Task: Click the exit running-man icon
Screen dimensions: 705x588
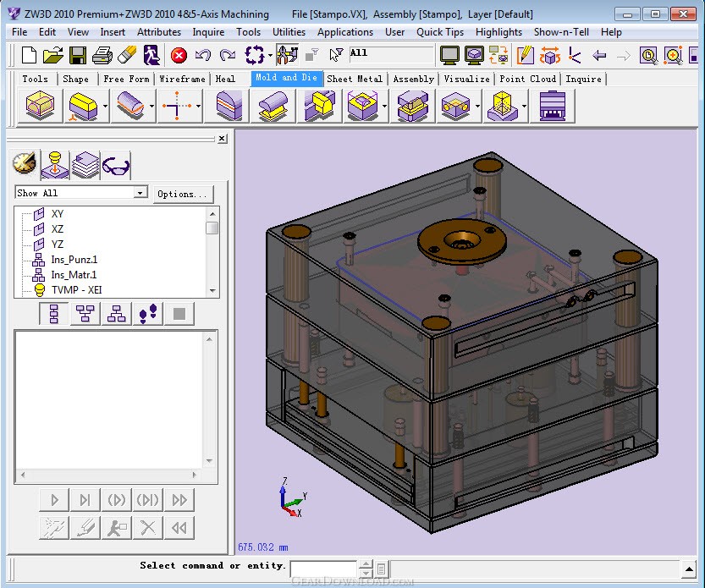Action: coord(151,55)
